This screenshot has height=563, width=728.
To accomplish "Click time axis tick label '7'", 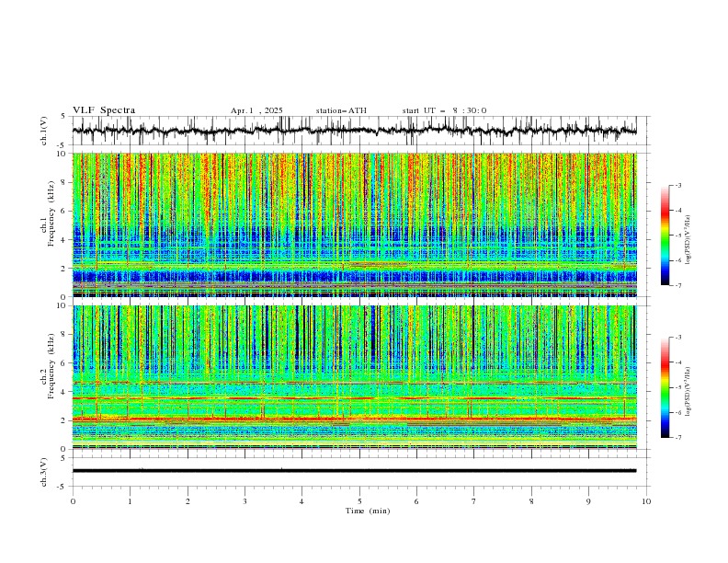I will (474, 501).
